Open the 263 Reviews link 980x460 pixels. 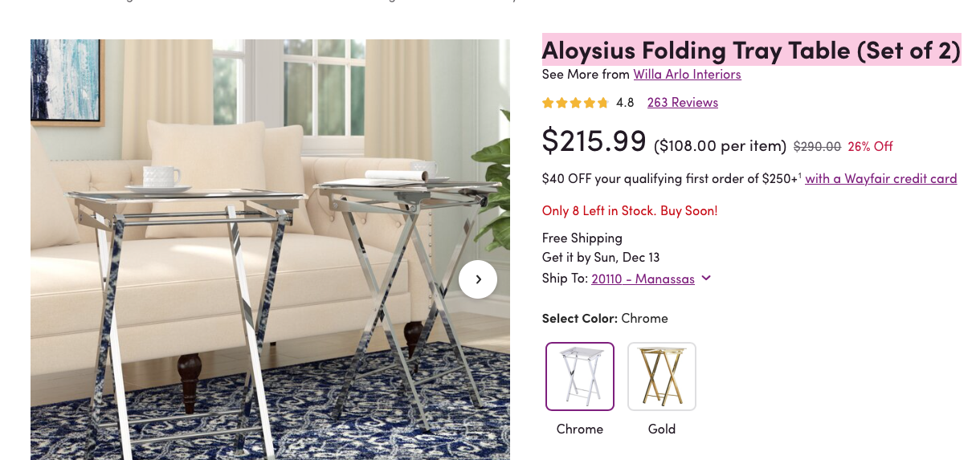(682, 103)
